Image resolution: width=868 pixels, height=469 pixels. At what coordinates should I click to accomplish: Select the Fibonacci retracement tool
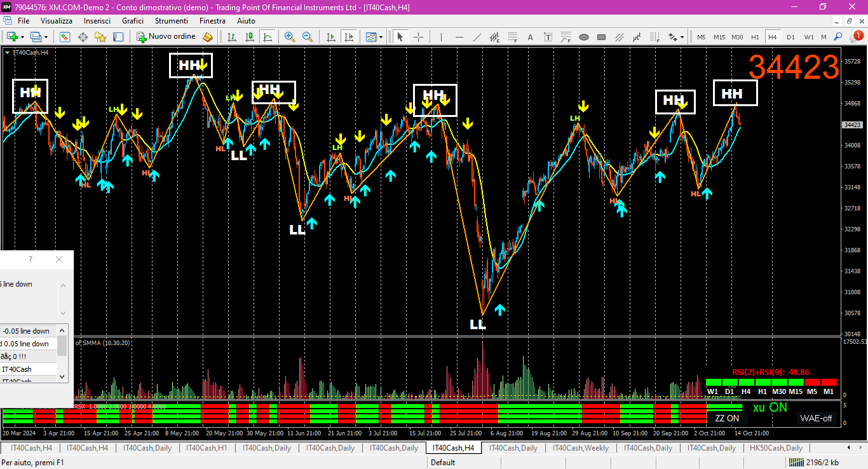pos(512,37)
